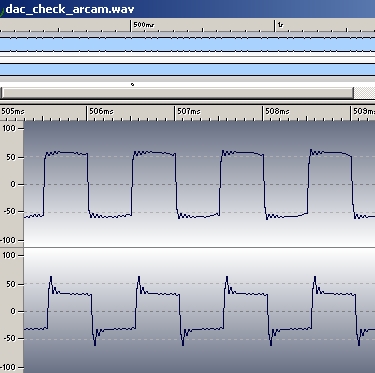Click the 509ms mark on the time ruler
This screenshot has height=373, width=375.
tap(364, 111)
